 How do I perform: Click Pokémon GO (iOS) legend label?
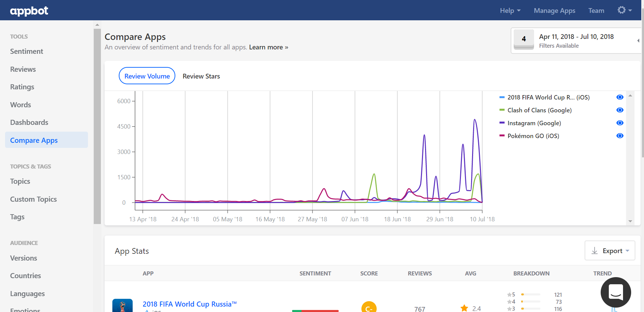coord(533,136)
